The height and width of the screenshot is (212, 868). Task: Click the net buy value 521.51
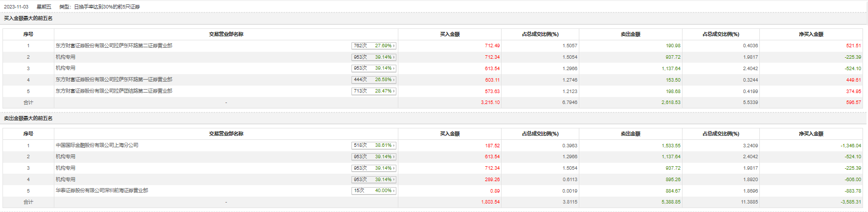click(853, 46)
